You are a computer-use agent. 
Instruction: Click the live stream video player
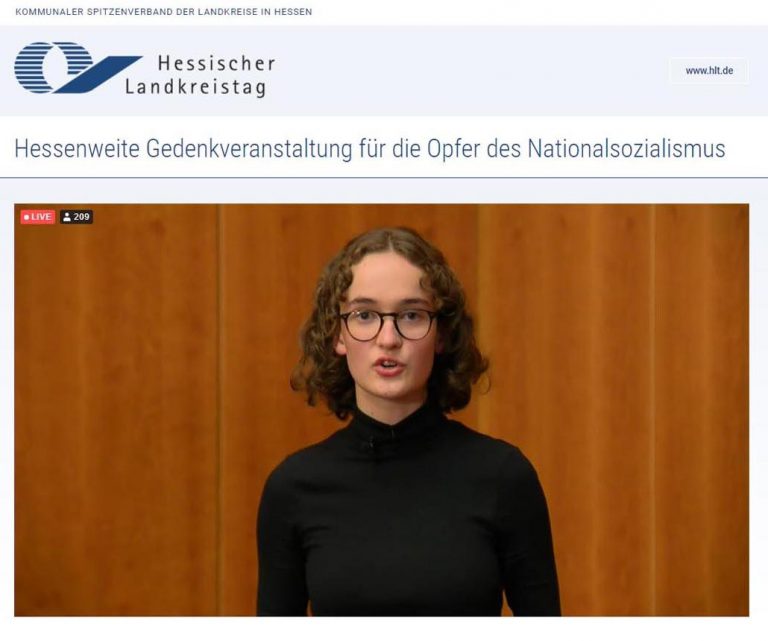point(382,410)
